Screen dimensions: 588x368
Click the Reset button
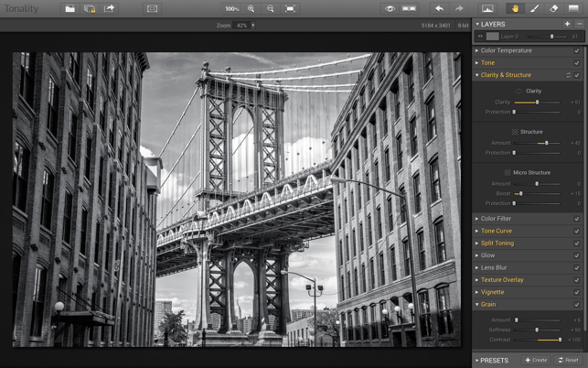pos(567,361)
